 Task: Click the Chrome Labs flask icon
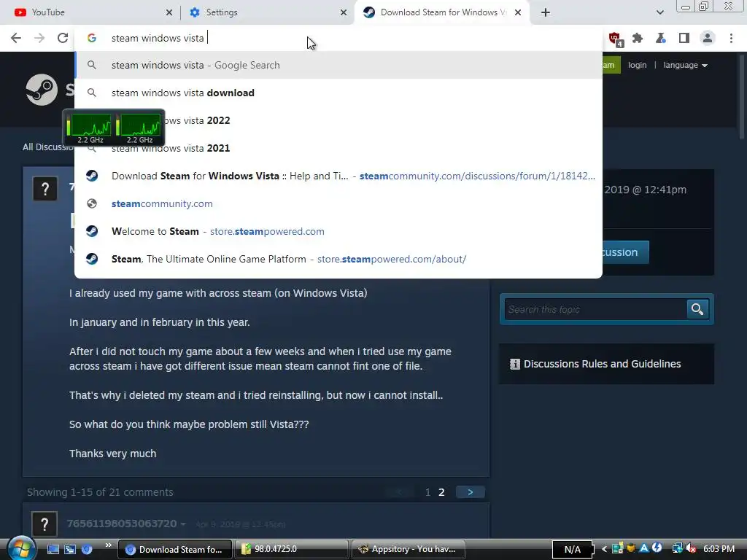pos(661,38)
